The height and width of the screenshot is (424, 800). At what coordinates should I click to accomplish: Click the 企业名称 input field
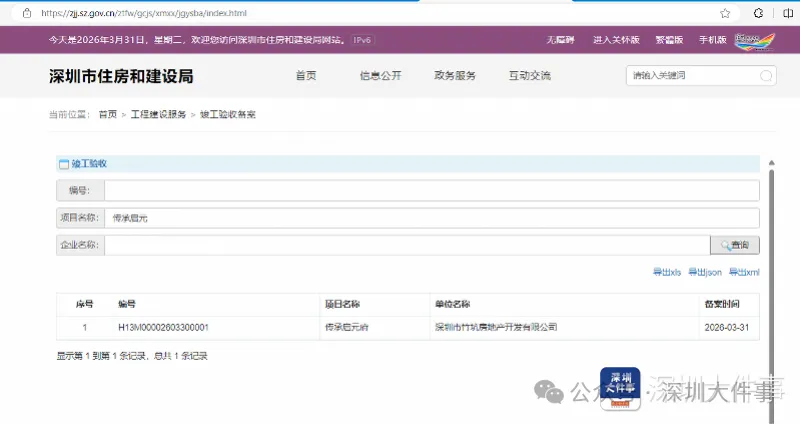point(407,245)
